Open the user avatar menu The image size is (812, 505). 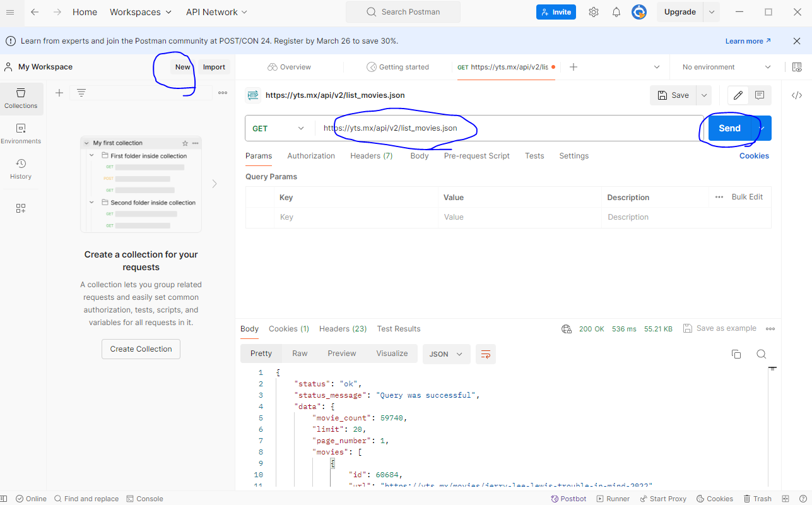tap(639, 12)
